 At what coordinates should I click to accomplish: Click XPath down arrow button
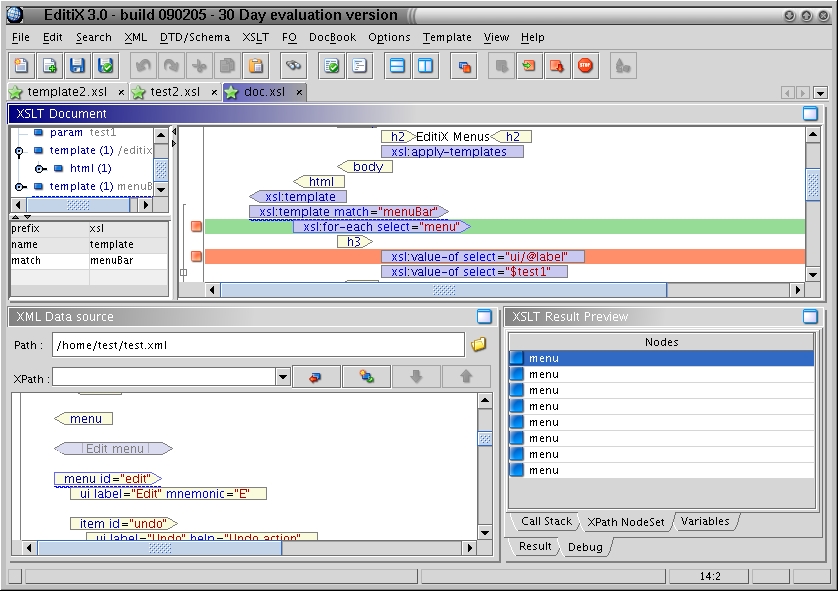point(416,377)
